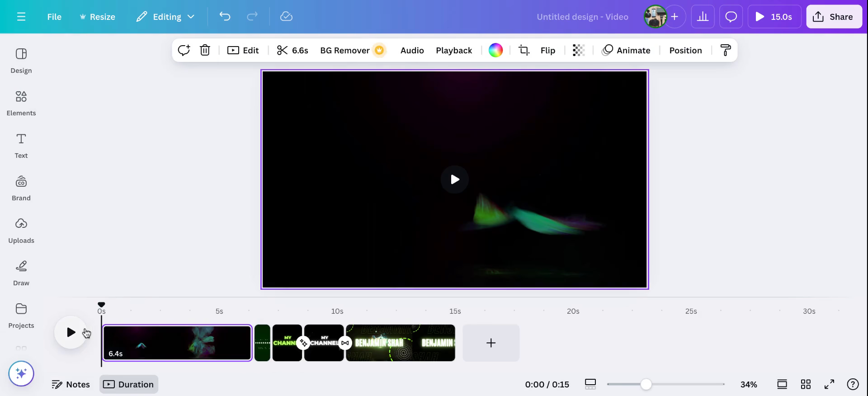Switch to grid view of pages

[x=806, y=384]
